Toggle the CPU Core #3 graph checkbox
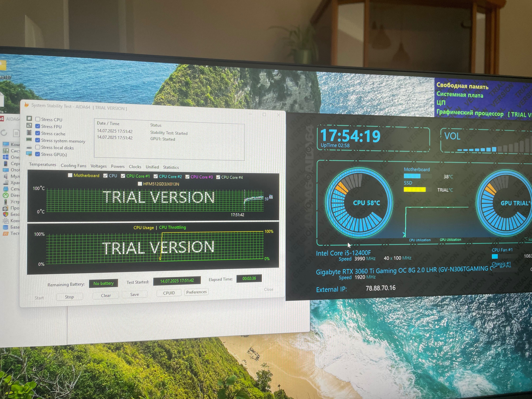 (187, 177)
